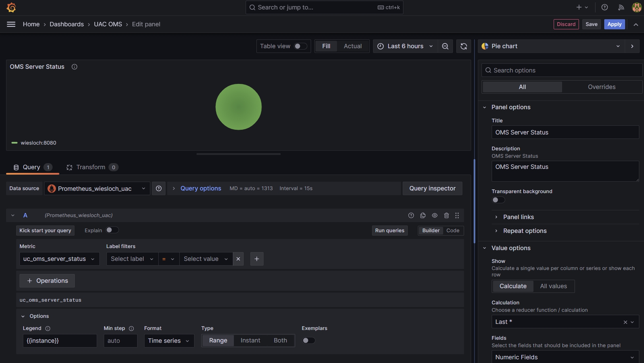Expand the Panel links section
The height and width of the screenshot is (363, 644).
(518, 217)
